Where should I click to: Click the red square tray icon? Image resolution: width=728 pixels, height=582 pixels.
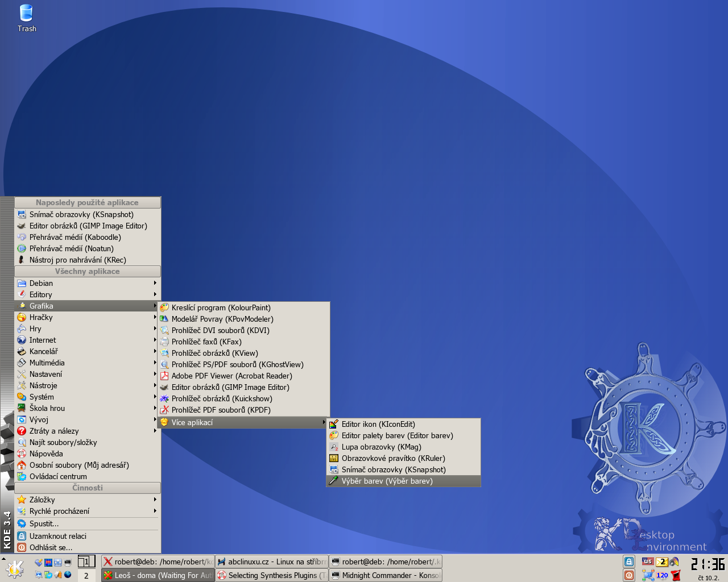click(x=676, y=575)
